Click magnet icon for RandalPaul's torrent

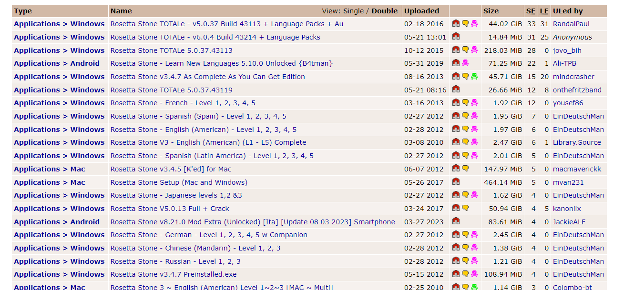[456, 23]
